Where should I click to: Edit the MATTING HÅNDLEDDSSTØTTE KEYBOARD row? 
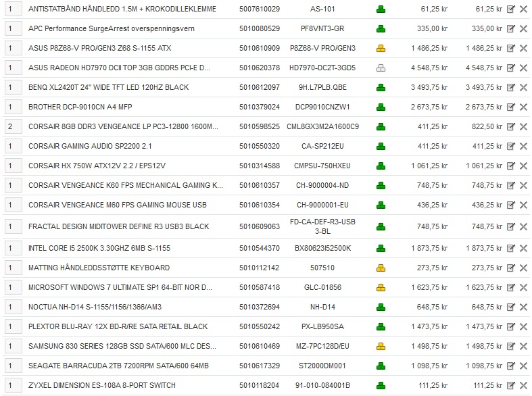point(510,268)
